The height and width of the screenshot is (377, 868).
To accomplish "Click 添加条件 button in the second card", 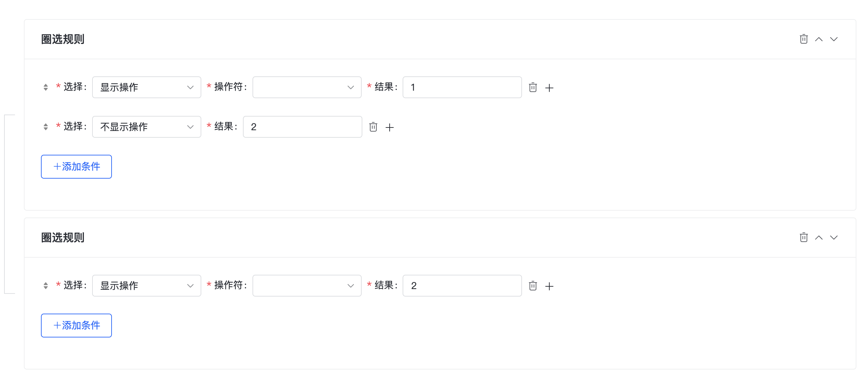I will point(76,326).
